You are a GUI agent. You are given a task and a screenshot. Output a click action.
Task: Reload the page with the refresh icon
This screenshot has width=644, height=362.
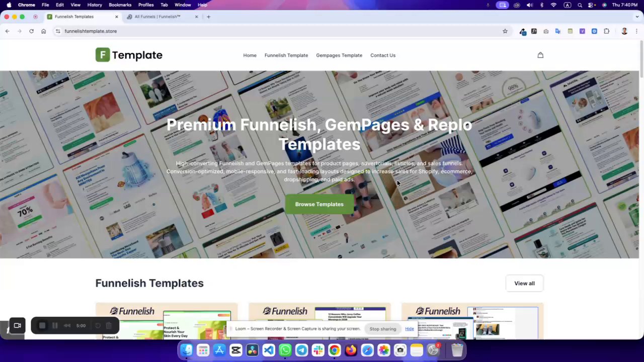(x=31, y=31)
